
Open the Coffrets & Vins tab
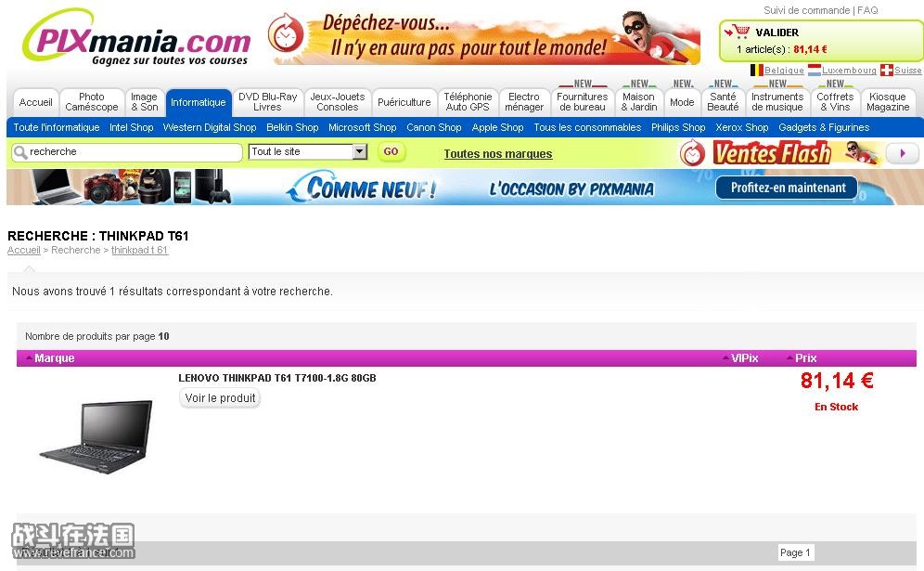835,102
